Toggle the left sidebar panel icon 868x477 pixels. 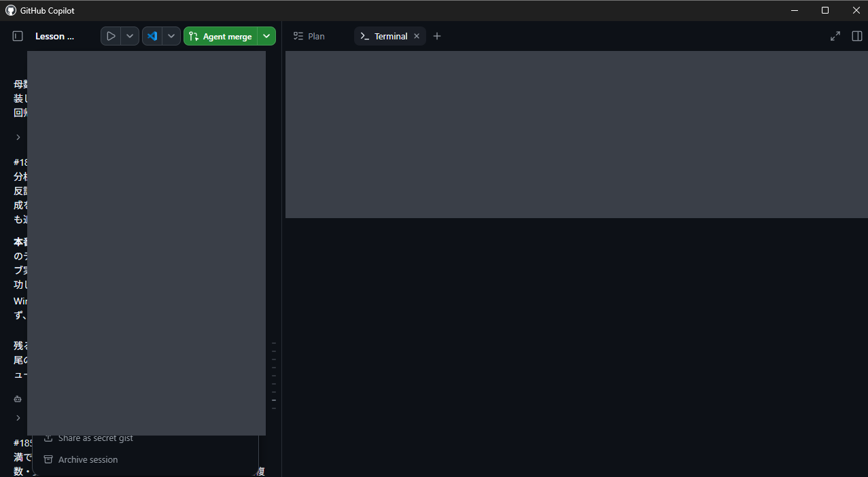[x=18, y=36]
